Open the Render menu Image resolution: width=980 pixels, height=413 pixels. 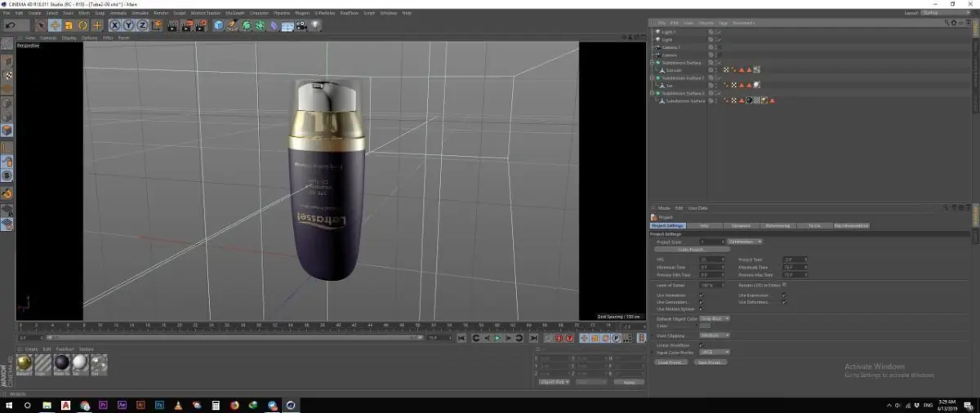tap(161, 13)
